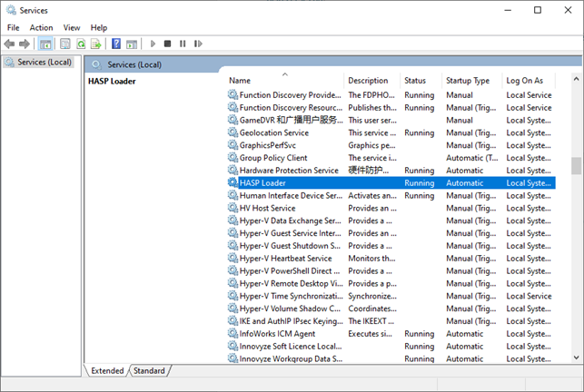The height and width of the screenshot is (392, 584).
Task: Click the vertical scrollbar thumb
Action: pos(576,166)
